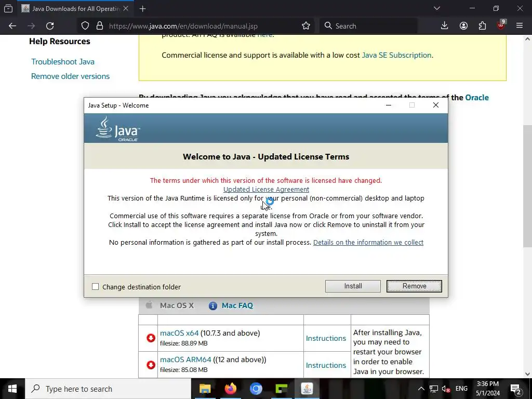532x399 pixels.
Task: Open the Updated License Agreement link
Action: 266,189
